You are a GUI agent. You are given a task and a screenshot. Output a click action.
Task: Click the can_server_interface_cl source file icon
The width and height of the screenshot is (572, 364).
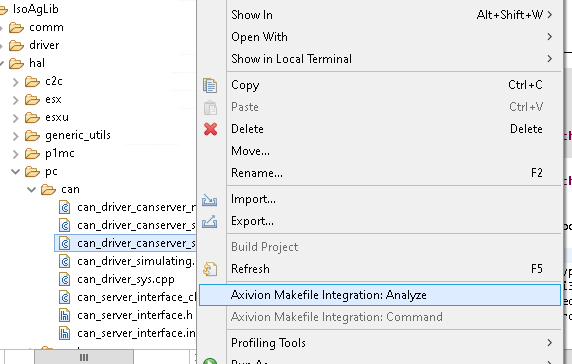(65, 298)
